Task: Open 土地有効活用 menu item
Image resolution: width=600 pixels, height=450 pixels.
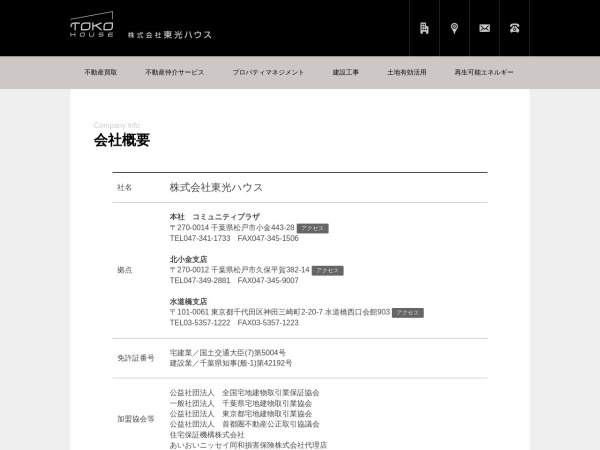Action: [406, 72]
